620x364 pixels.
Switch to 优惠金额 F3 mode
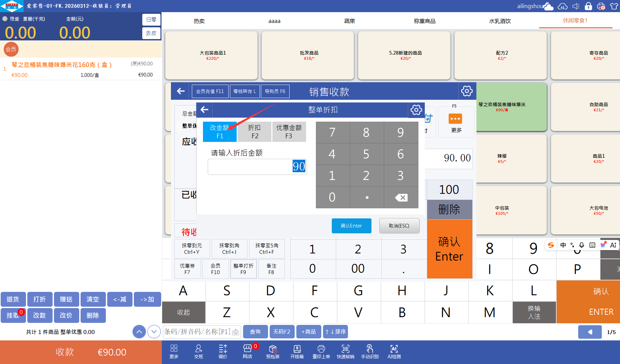coord(289,131)
